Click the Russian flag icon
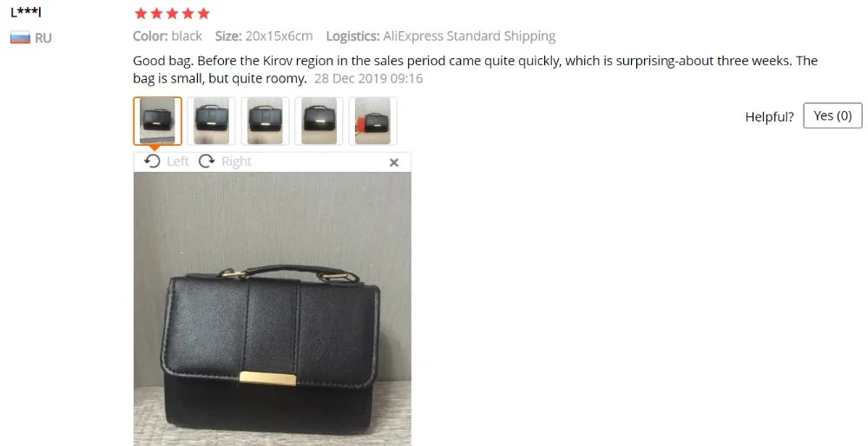The image size is (868, 446). (20, 37)
